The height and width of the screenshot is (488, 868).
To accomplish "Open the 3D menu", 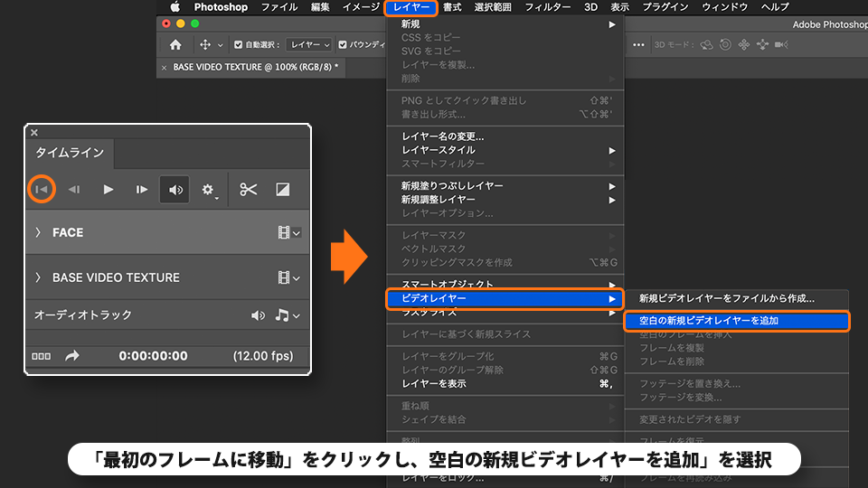I will click(x=590, y=7).
